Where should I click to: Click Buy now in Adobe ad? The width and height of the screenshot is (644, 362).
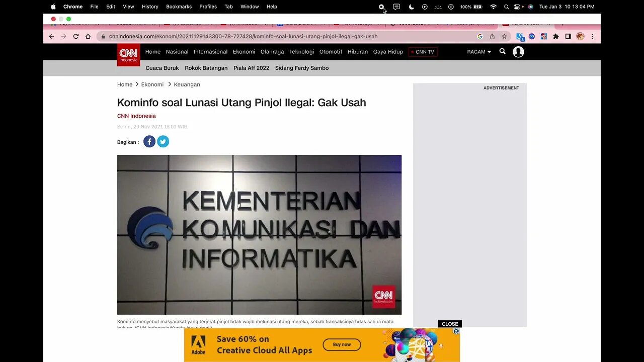click(x=342, y=344)
